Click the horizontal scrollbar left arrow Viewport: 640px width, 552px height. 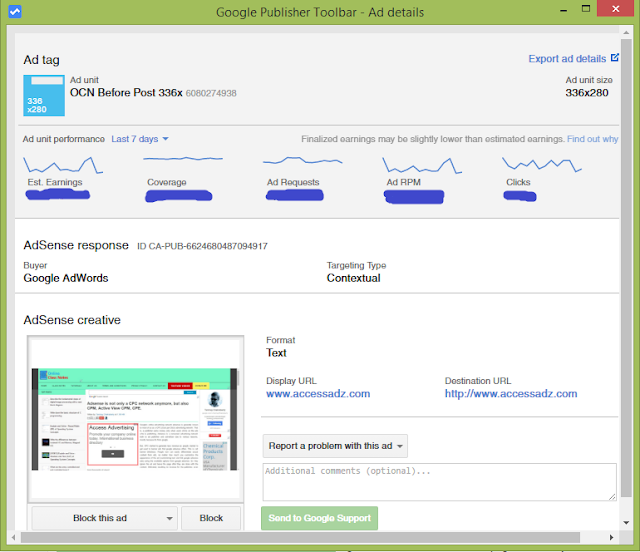pos(13,537)
